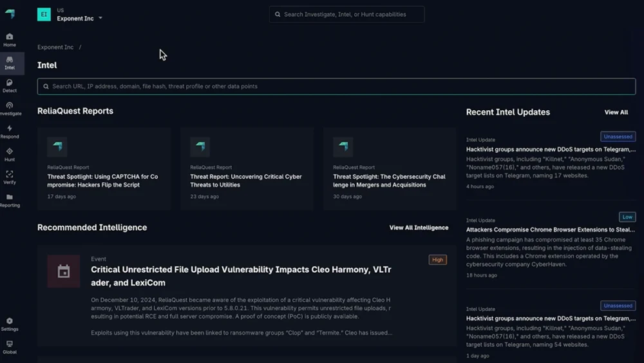
Task: Click the 'Recent Intel Updates' heading
Action: tap(508, 112)
